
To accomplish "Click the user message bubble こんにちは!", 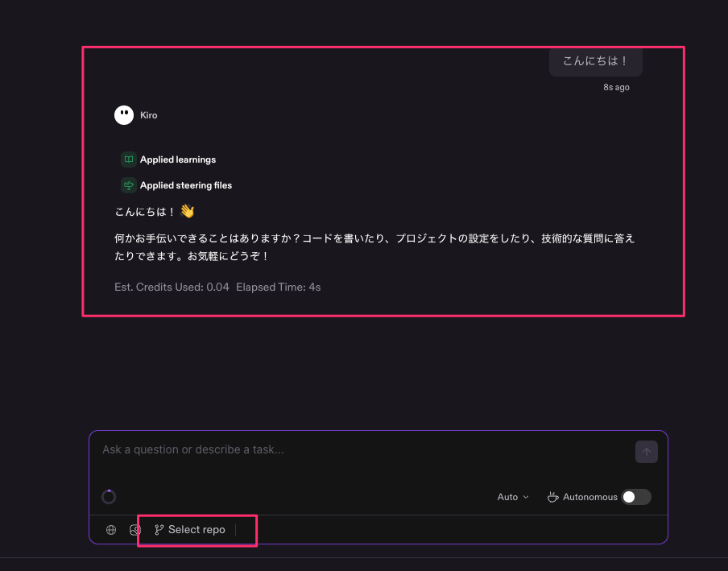I will [596, 61].
